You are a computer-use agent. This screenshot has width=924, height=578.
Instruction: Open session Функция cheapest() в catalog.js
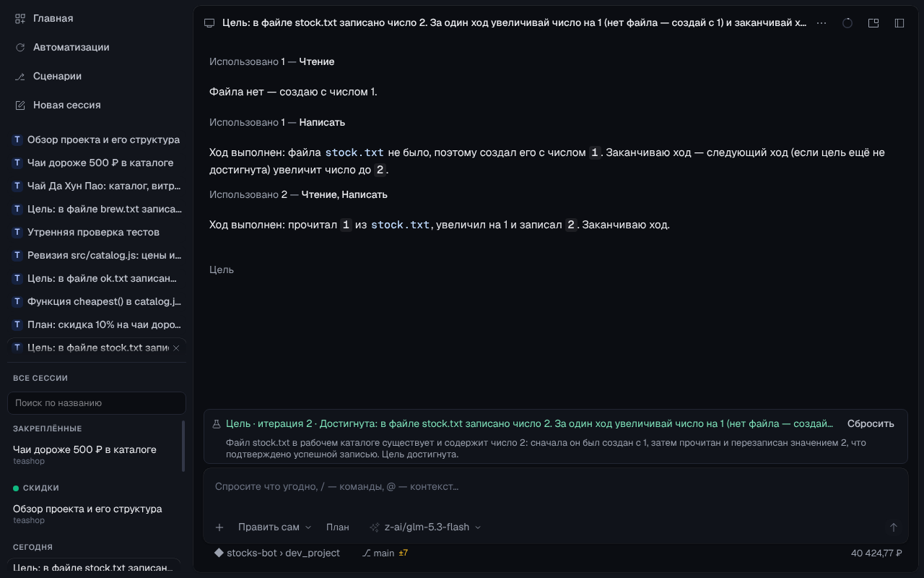coord(97,301)
